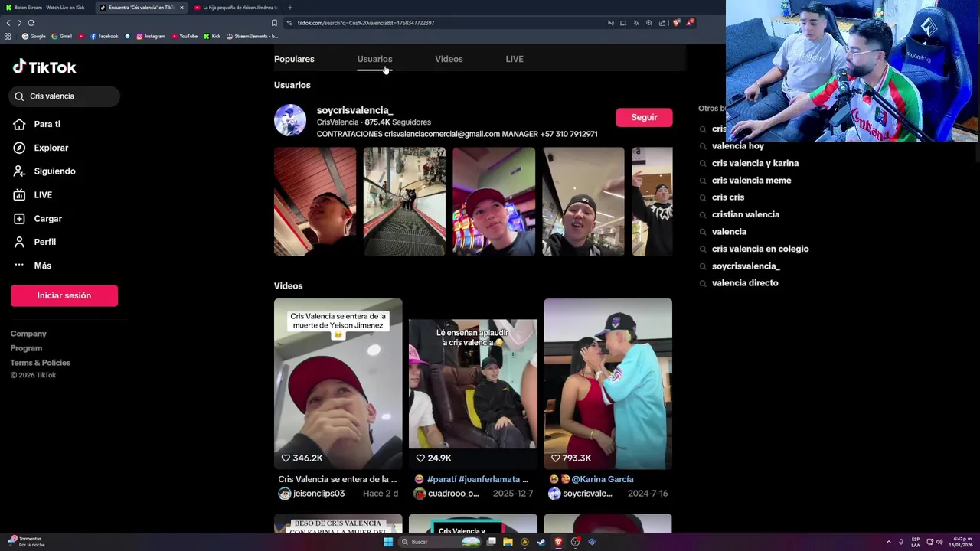Open Steam from taskbar

tap(541, 542)
